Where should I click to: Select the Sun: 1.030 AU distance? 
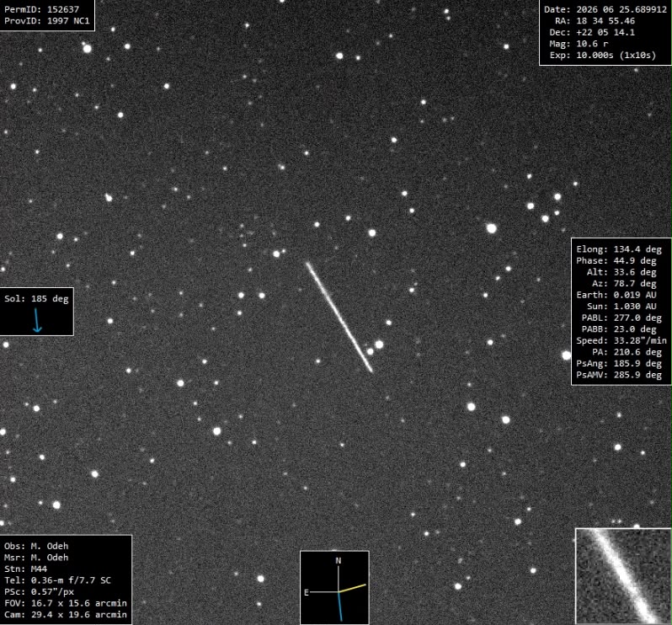[621, 307]
